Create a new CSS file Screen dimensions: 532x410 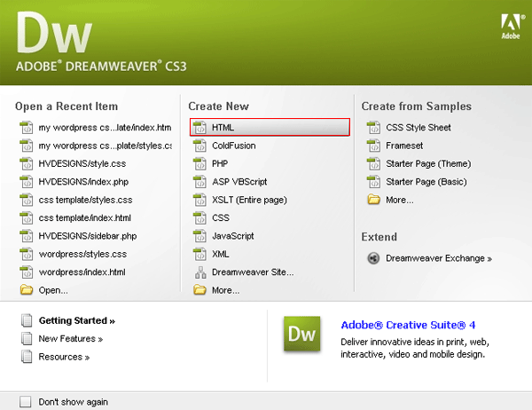[x=221, y=217]
